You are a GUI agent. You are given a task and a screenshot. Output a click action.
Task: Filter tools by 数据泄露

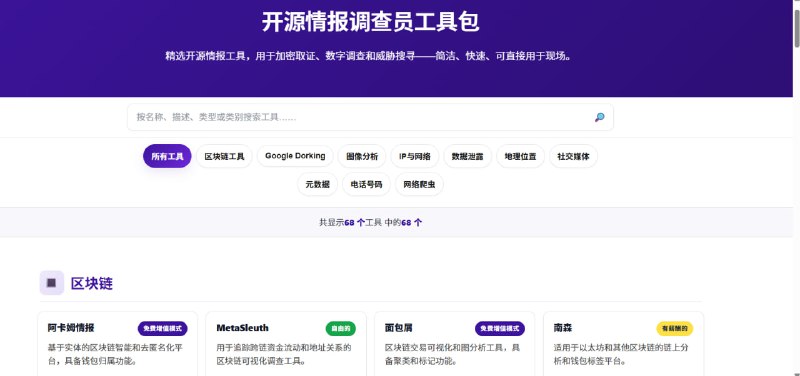point(468,156)
